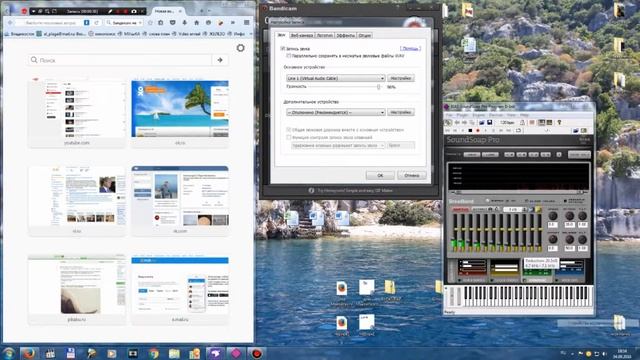Toggle the red enable button in Broadband section
The height and width of the screenshot is (360, 640).
pos(461,209)
